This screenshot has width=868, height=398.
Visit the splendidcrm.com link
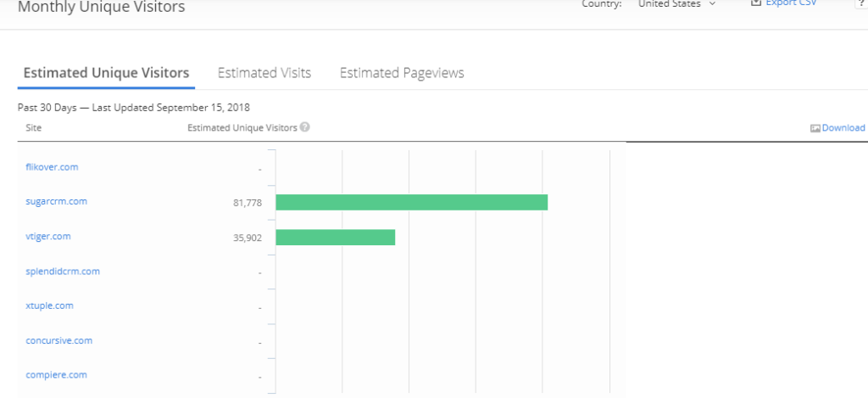point(63,272)
